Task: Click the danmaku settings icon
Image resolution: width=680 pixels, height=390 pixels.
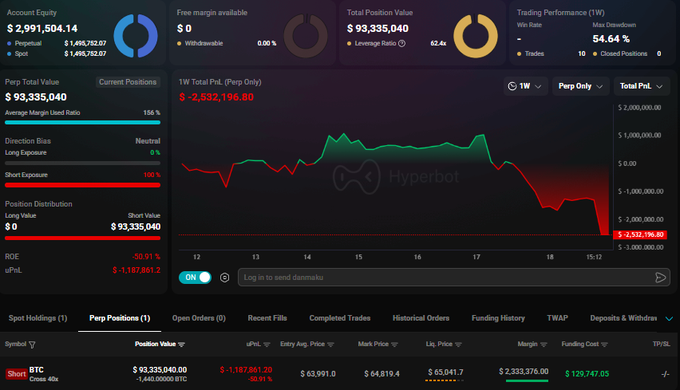Action: [225, 278]
